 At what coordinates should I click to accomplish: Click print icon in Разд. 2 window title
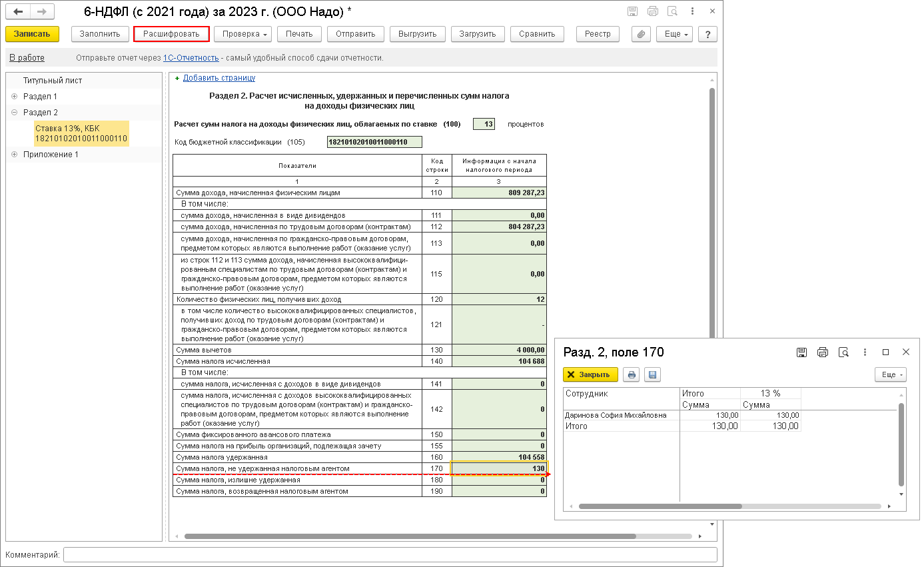(823, 352)
